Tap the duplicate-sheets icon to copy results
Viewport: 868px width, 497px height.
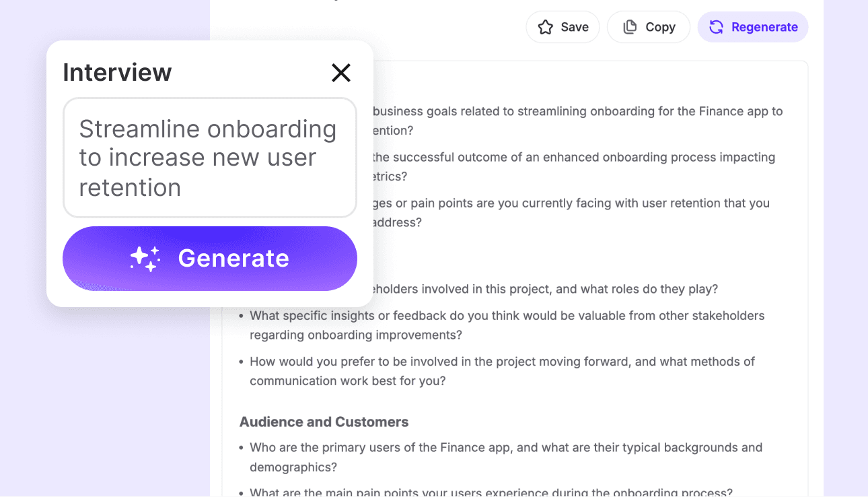(x=630, y=26)
